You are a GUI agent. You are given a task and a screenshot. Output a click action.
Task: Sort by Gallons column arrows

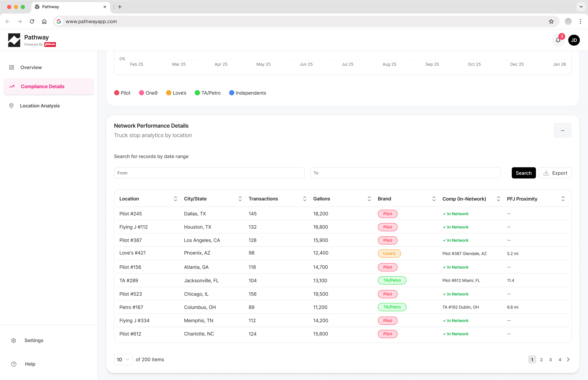pyautogui.click(x=369, y=199)
